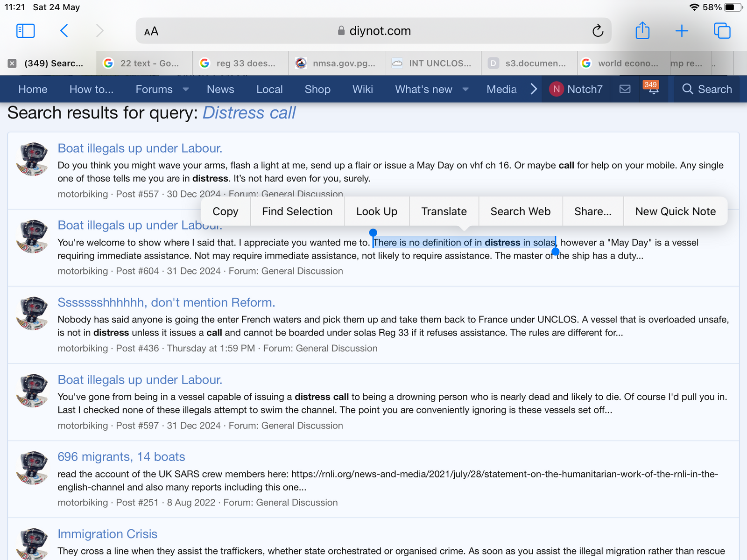Viewport: 747px width, 560px height.
Task: Reload the diynot.com page
Action: (x=598, y=31)
